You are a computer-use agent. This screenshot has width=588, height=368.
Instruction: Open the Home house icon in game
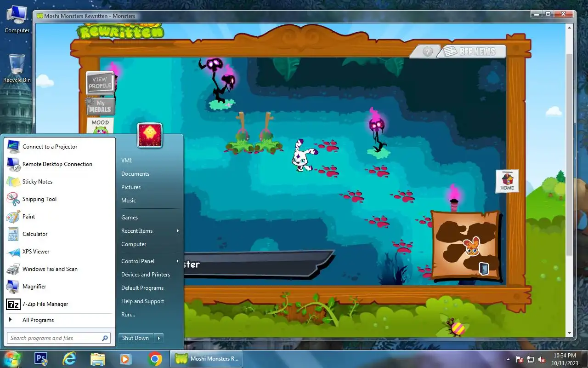point(507,181)
